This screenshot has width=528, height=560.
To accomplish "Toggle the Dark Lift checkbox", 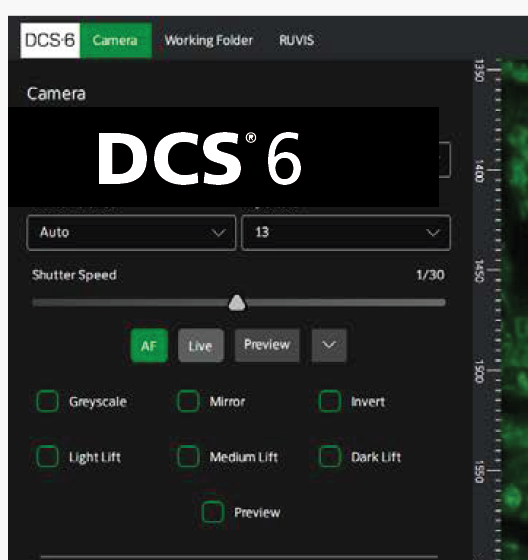I will coord(330,456).
